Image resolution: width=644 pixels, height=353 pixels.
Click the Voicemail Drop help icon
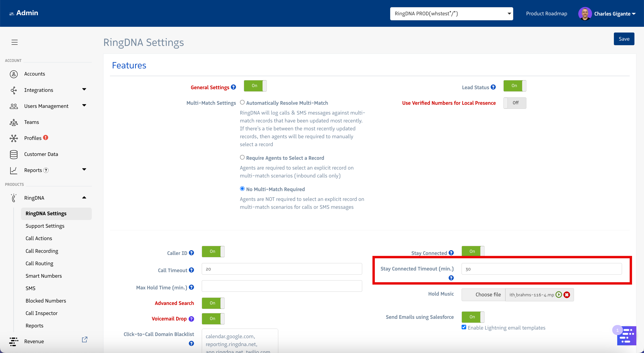pos(191,319)
